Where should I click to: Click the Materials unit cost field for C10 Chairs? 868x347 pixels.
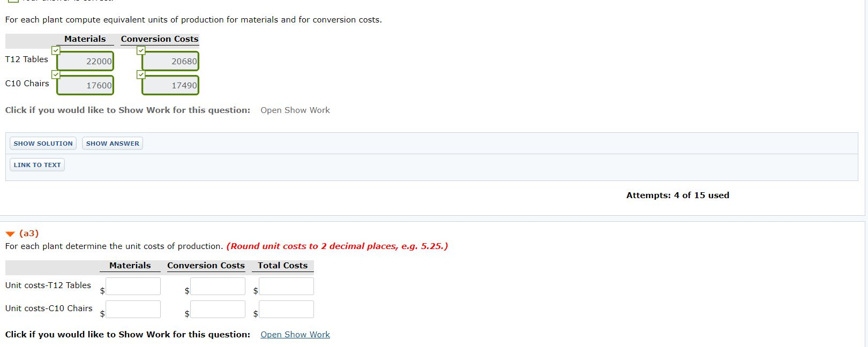click(x=133, y=309)
